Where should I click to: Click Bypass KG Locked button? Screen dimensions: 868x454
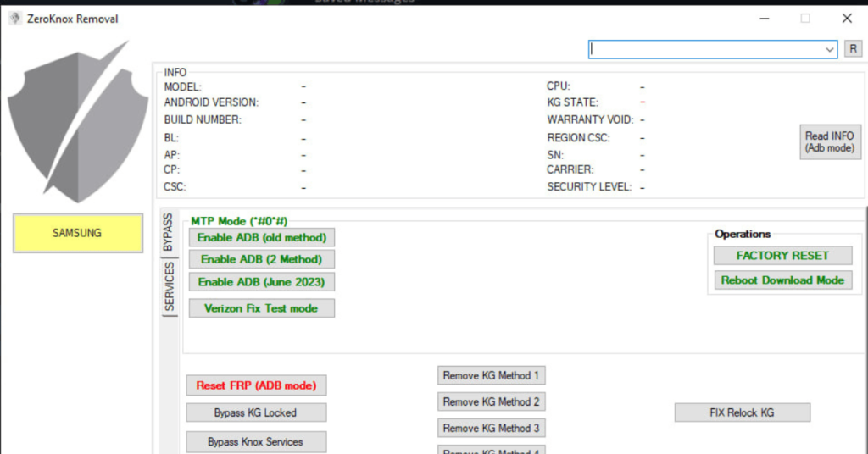256,413
